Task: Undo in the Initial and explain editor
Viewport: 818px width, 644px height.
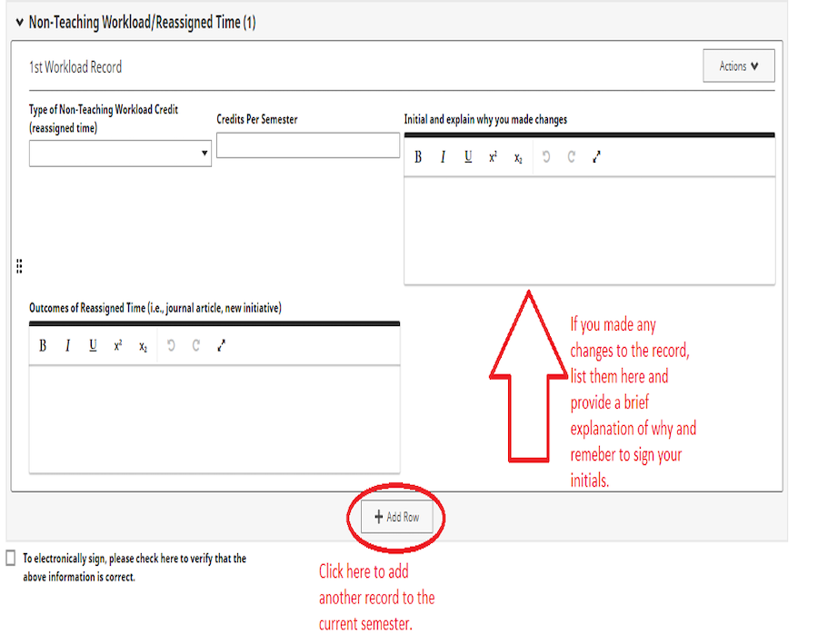Action: coord(546,157)
